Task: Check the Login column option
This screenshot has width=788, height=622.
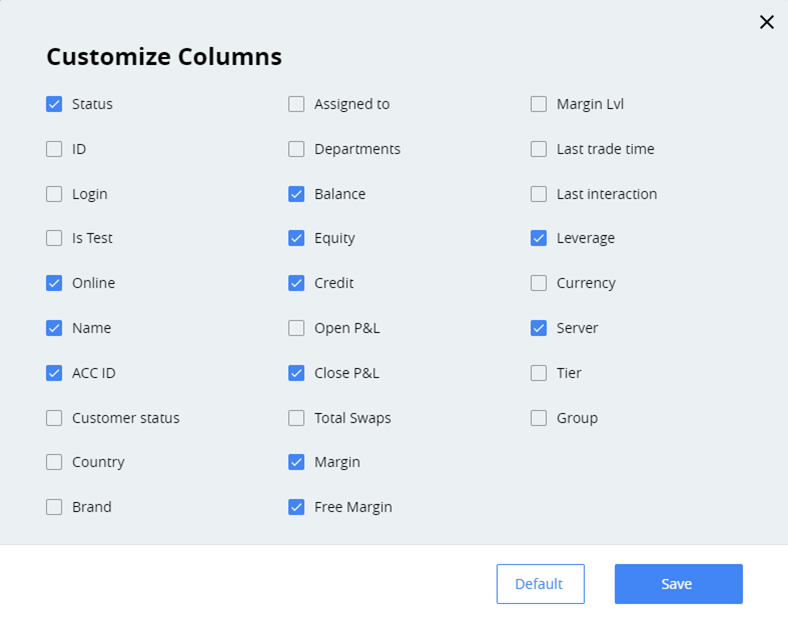Action: [54, 194]
